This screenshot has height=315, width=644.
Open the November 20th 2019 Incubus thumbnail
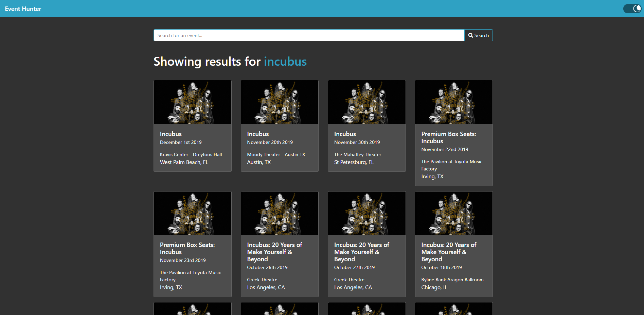coord(280,102)
